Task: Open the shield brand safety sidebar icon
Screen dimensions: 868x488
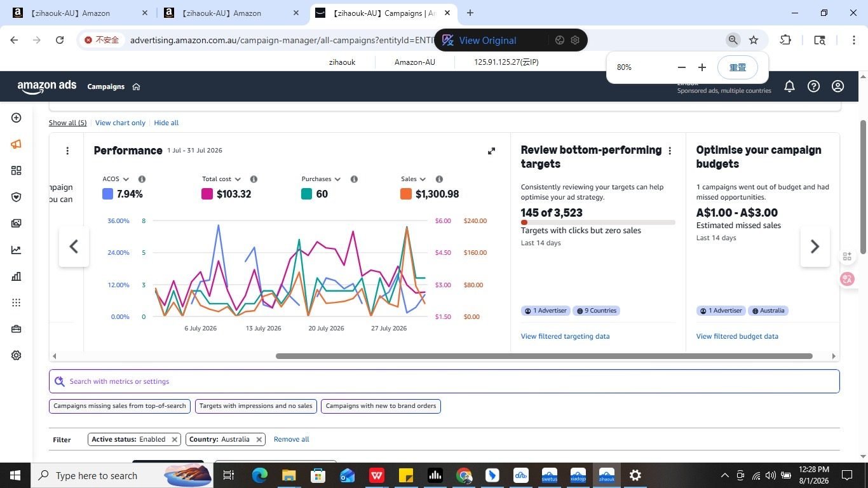Action: click(17, 197)
